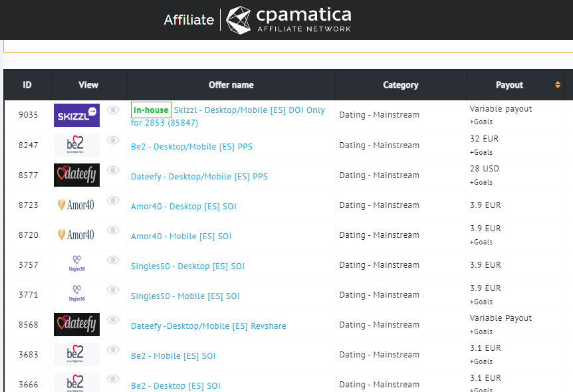Sort by Payout using the arrow icon
Viewport: 573px width, 392px height.
[558, 85]
